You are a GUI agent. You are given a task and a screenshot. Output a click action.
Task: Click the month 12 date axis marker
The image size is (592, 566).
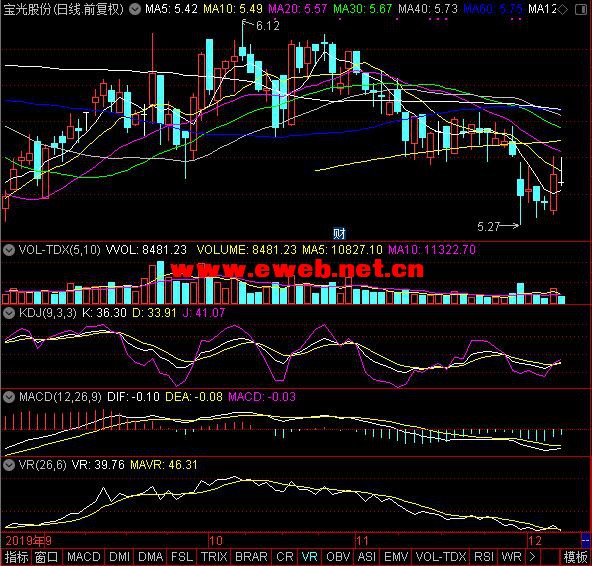tap(535, 541)
